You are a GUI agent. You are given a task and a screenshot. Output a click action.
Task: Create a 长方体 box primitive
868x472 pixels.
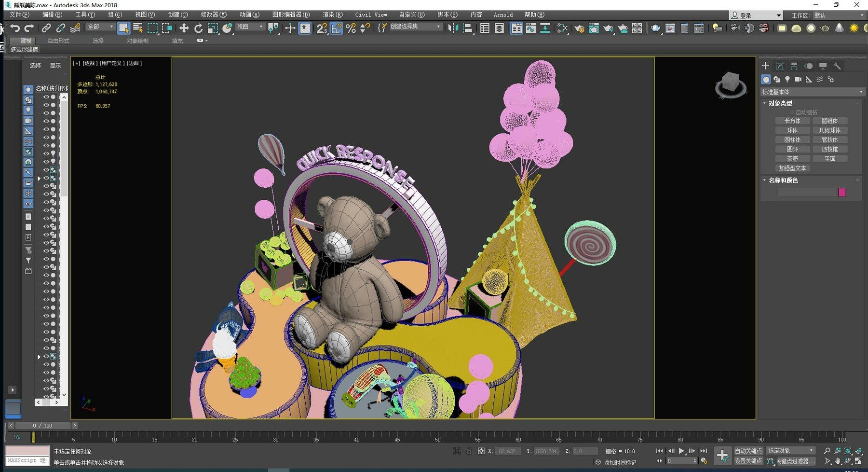point(792,121)
